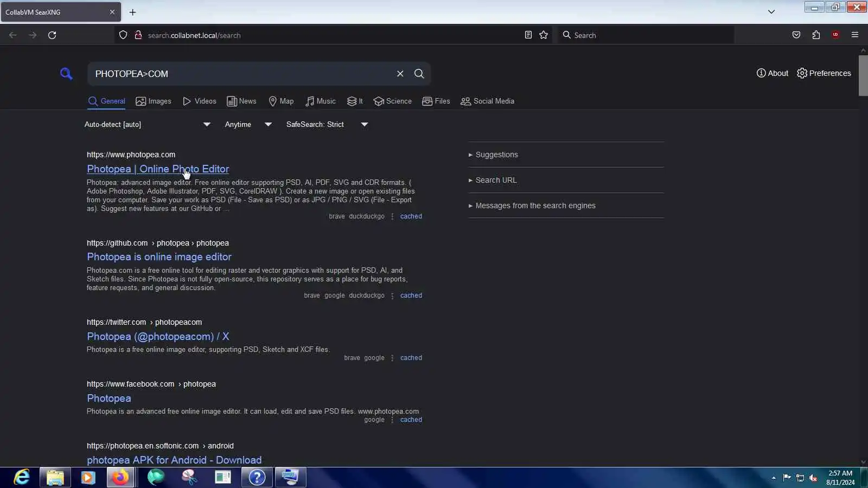Open Photopea | Online Photo Editor result
Image resolution: width=868 pixels, height=488 pixels.
pyautogui.click(x=158, y=169)
